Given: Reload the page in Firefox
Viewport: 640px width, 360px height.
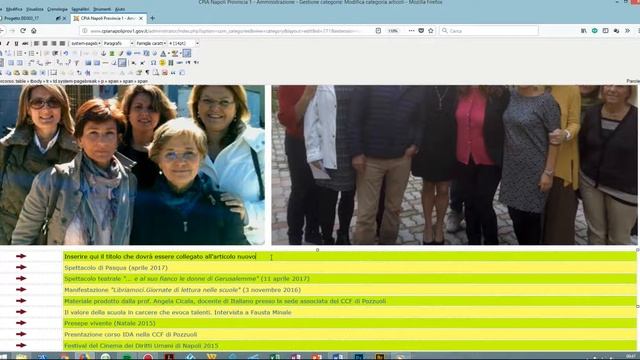Looking at the screenshot, I should tap(23, 31).
